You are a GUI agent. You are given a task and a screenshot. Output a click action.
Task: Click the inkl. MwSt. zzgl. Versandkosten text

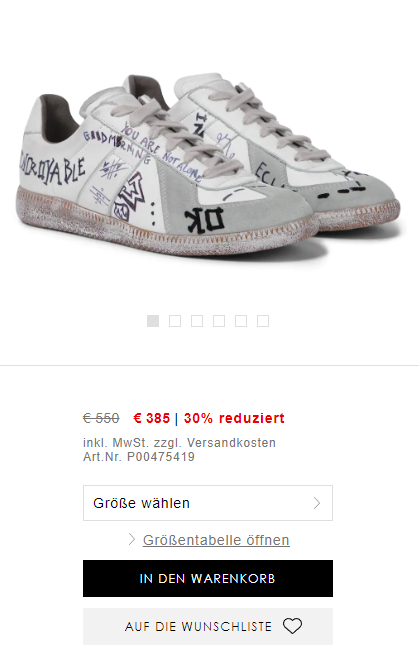pos(179,443)
